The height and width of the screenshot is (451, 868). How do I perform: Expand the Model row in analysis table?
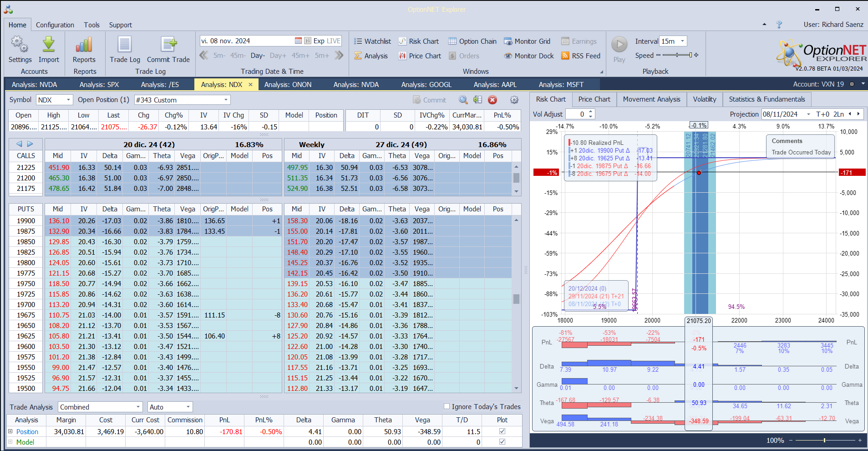pos(10,441)
